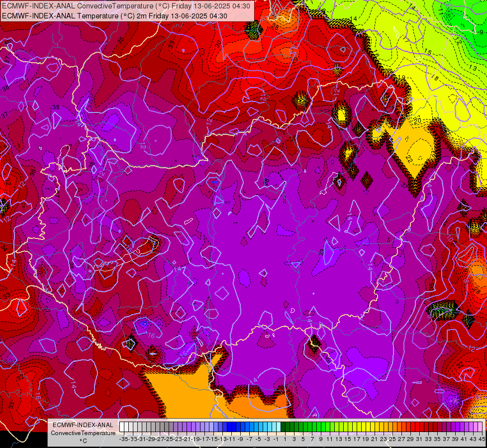Image resolution: width=487 pixels, height=448 pixels.
Task: Select the blue swatch above -11
Action: click(x=229, y=427)
